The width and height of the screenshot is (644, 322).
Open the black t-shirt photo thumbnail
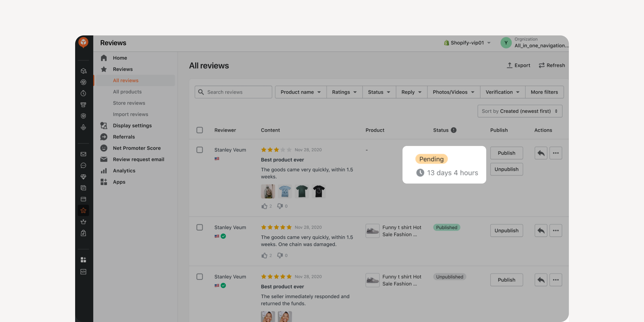pyautogui.click(x=319, y=191)
